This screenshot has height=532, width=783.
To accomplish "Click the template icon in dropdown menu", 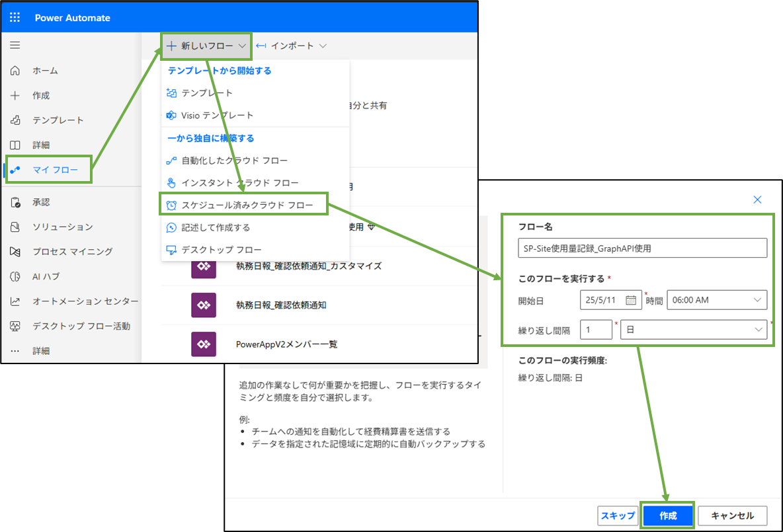I will point(171,93).
